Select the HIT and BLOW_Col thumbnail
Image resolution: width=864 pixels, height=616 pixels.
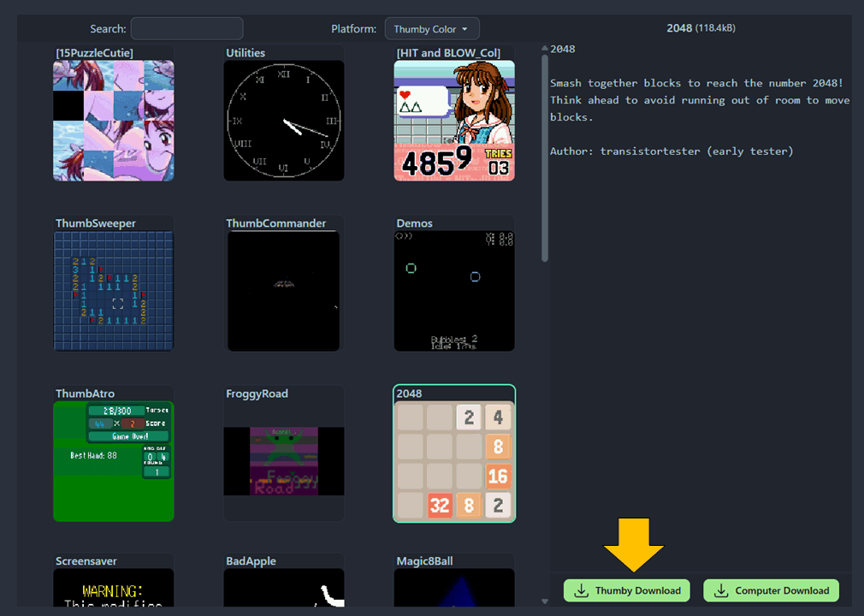(x=454, y=121)
